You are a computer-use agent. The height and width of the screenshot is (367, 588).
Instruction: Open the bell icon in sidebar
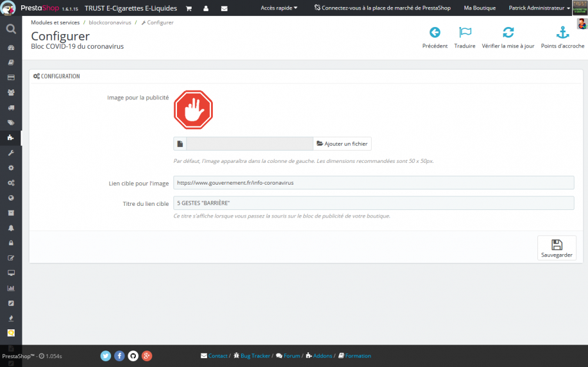click(x=11, y=228)
